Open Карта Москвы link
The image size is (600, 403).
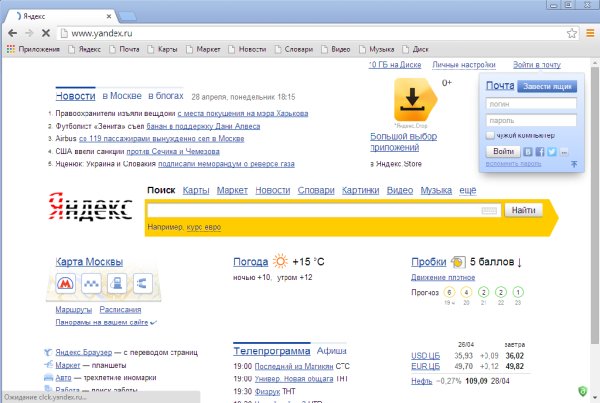(89, 262)
